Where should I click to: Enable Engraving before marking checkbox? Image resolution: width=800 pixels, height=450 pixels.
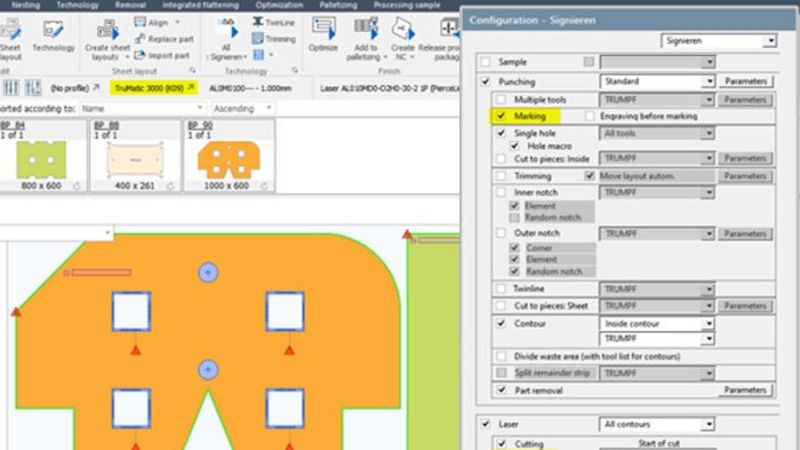click(590, 117)
